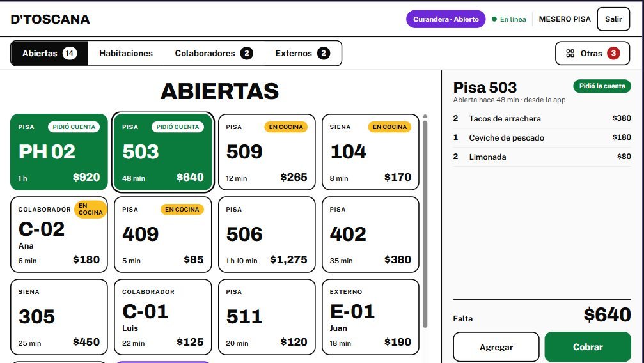Open the 409 order card

(x=163, y=235)
